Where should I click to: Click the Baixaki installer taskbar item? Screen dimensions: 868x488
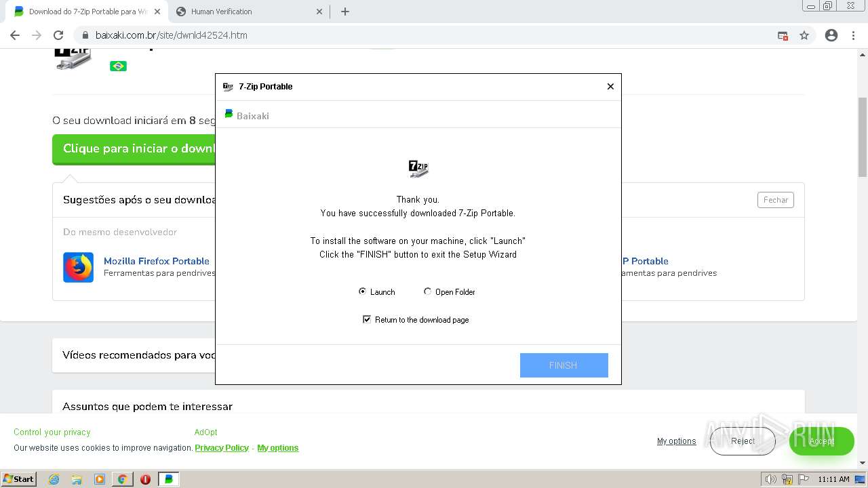pyautogui.click(x=169, y=479)
